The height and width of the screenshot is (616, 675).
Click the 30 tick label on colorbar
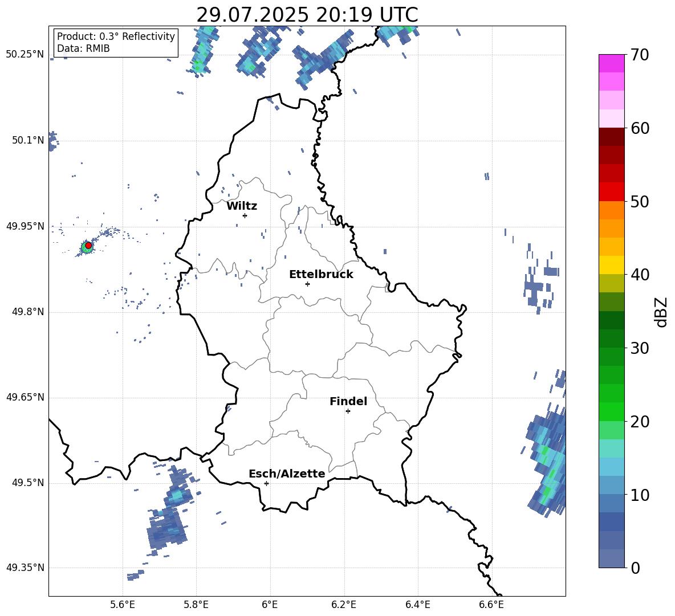640,348
